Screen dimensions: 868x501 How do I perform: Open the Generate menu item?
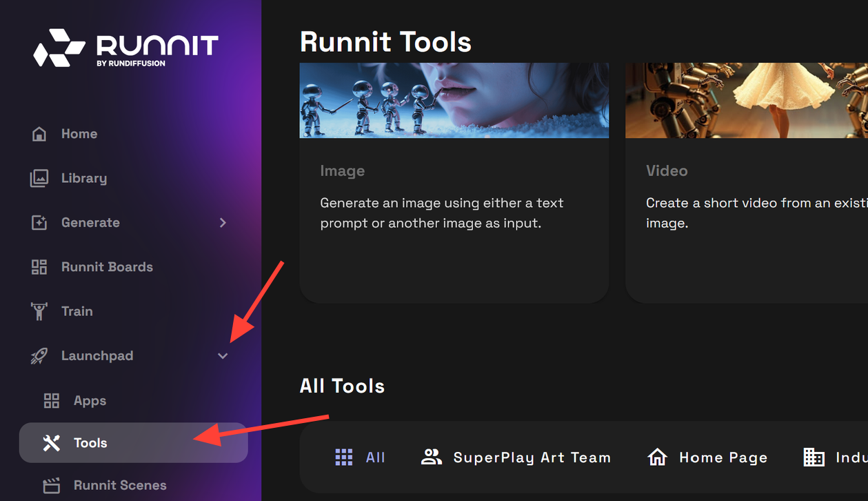click(133, 222)
